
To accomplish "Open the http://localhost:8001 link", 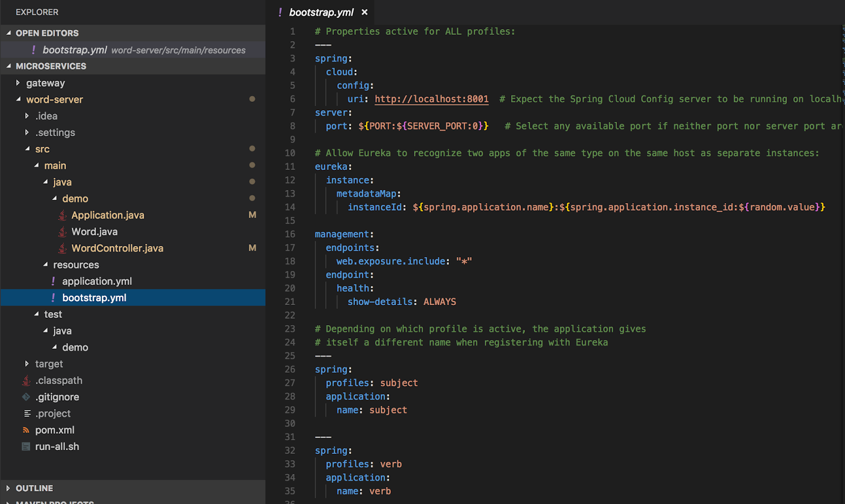I will click(431, 99).
